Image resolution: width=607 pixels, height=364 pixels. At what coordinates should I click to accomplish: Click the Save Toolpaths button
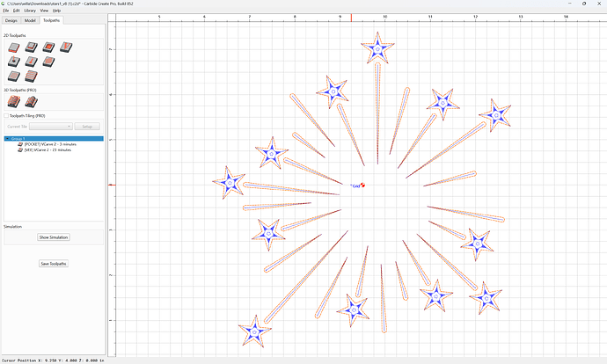coord(54,264)
